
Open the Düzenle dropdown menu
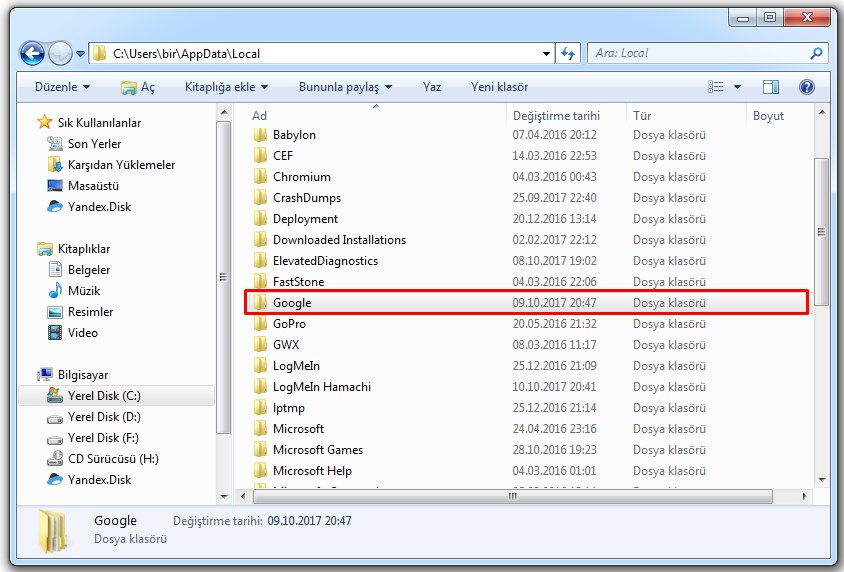coord(62,87)
